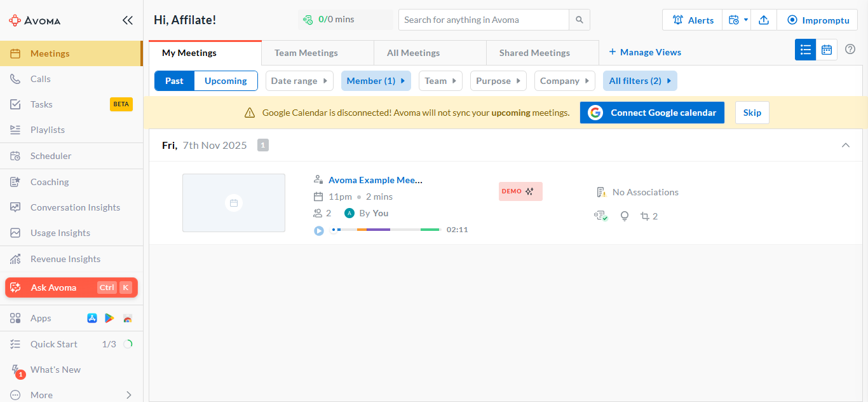Start an Impromptu meeting
Image resolution: width=868 pixels, height=402 pixels.
(817, 20)
